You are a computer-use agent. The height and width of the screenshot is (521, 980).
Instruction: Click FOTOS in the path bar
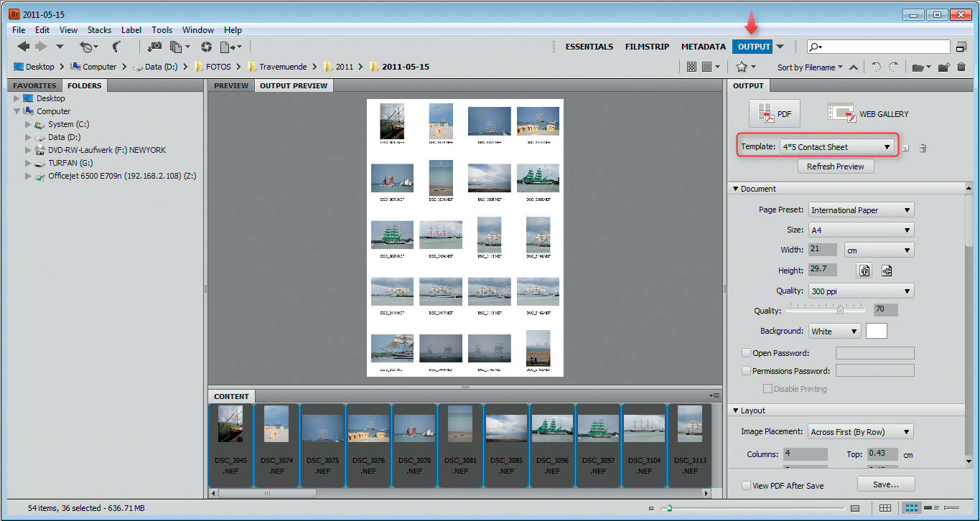219,67
